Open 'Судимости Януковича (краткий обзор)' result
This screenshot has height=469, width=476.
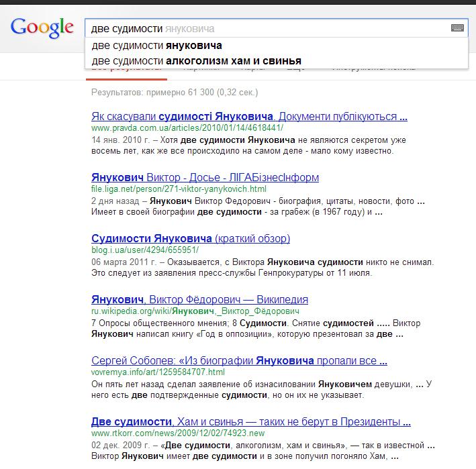(x=191, y=238)
